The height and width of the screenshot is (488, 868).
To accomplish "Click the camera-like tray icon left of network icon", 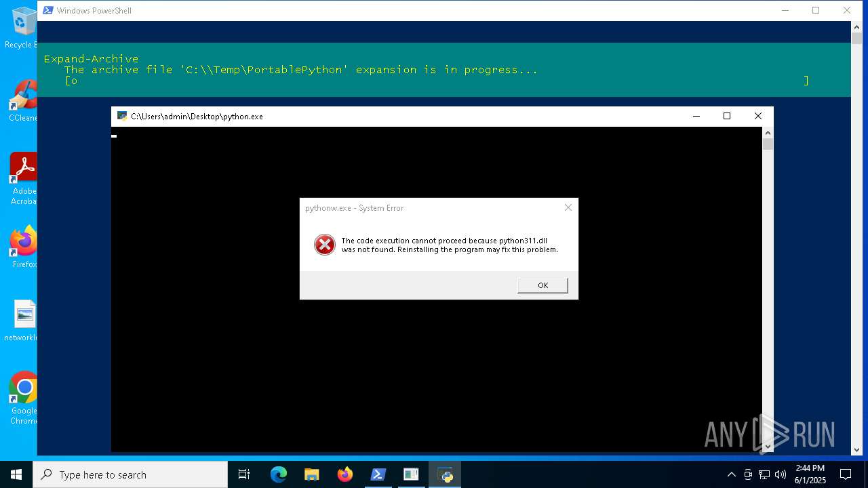I will tap(748, 474).
